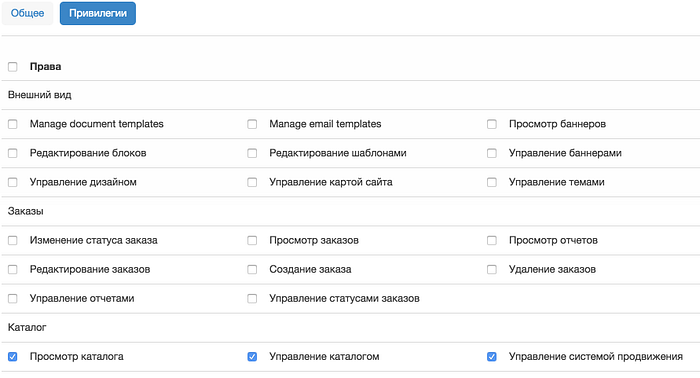Uncheck Управление каталогом checkbox
Image resolution: width=700 pixels, height=378 pixels.
coord(252,357)
